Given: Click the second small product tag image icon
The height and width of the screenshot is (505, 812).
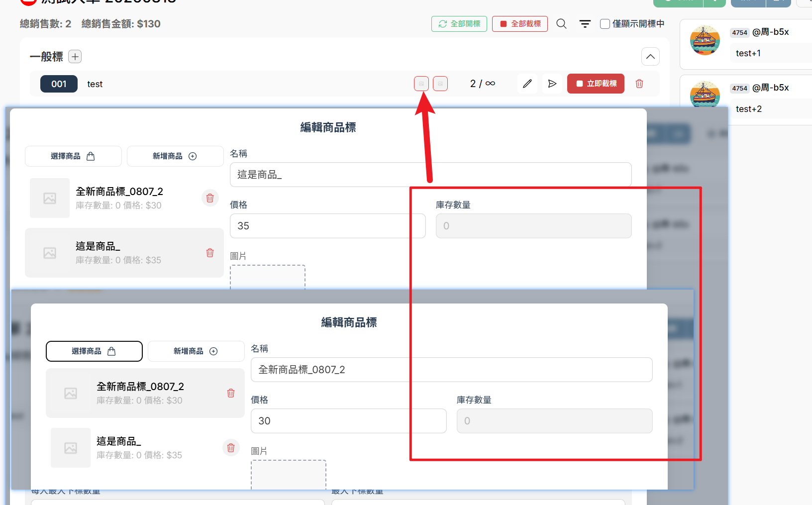Looking at the screenshot, I should pyautogui.click(x=440, y=84).
